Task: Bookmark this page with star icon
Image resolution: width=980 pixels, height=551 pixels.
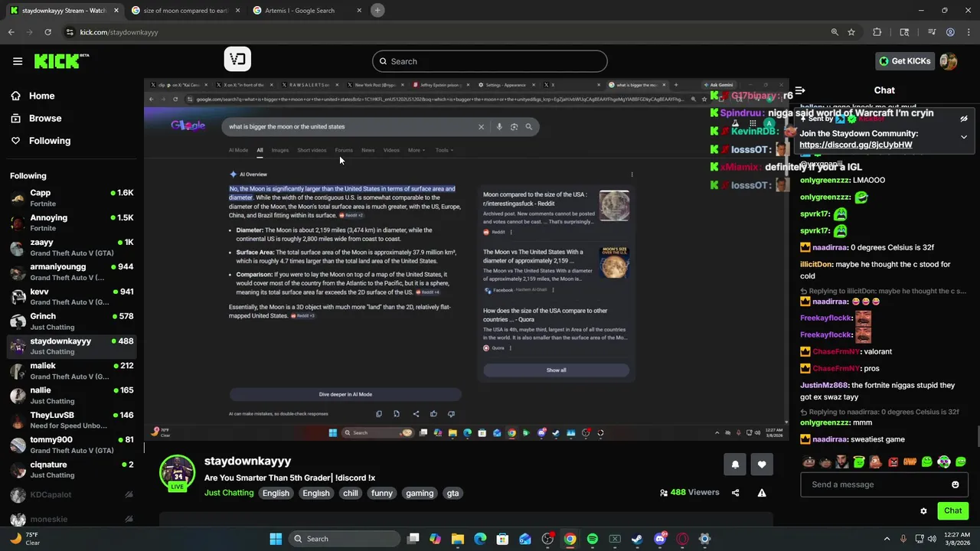Action: (851, 32)
